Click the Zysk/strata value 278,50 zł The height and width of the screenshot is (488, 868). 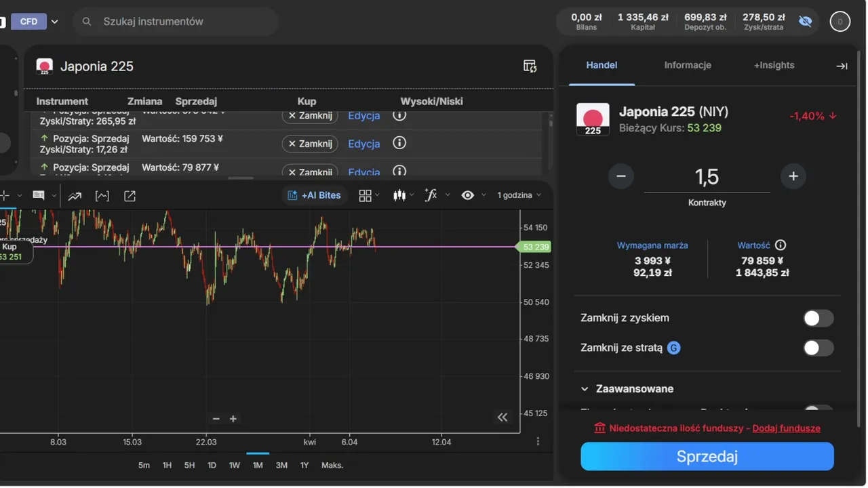764,17
